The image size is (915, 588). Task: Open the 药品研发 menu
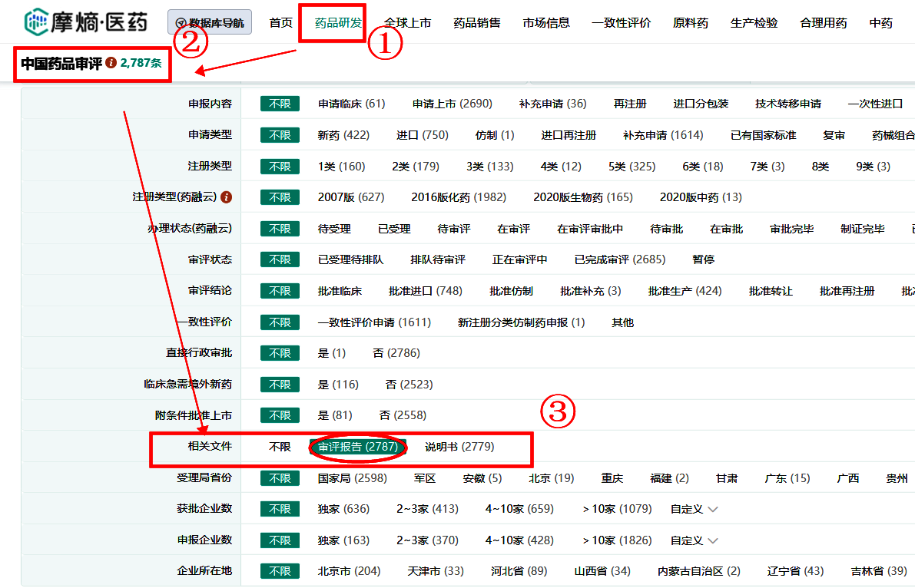click(x=338, y=23)
